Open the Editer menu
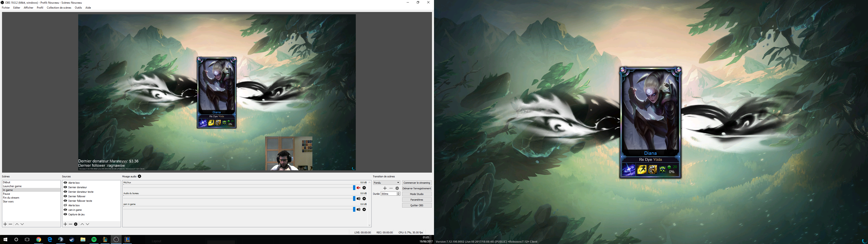Image resolution: width=868 pixels, height=244 pixels. tap(17, 8)
